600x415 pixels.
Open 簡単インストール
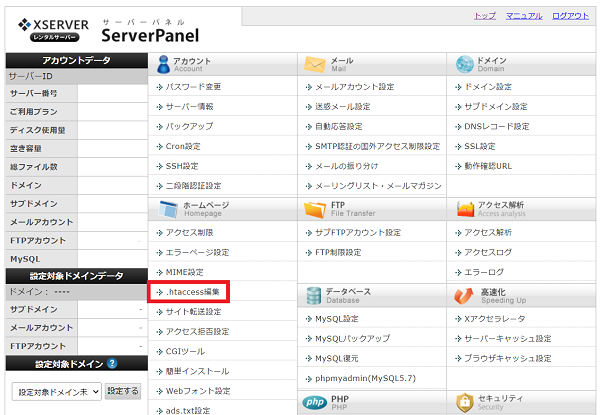coord(197,372)
